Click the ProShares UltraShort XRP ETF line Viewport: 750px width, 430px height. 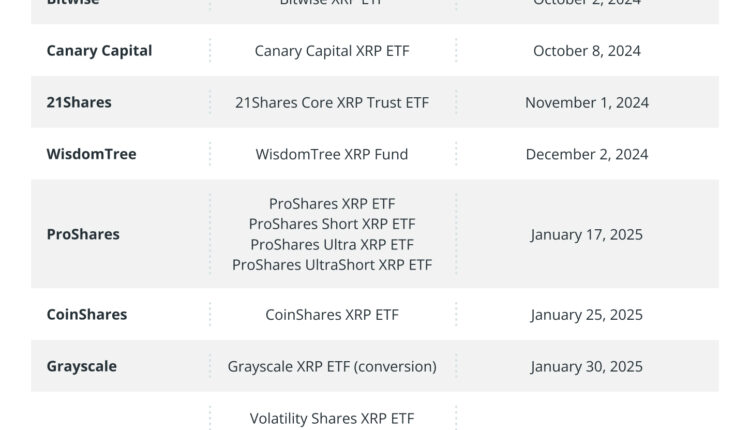[332, 265]
